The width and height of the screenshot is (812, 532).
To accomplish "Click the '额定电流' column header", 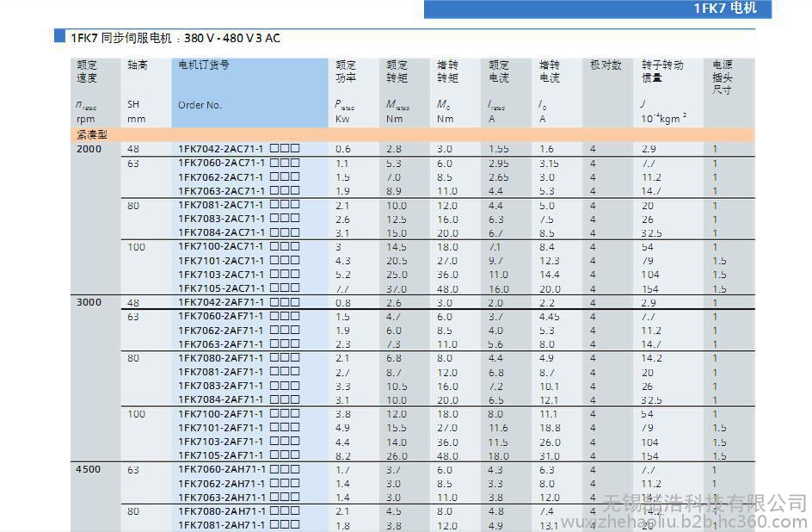I will 499,71.
